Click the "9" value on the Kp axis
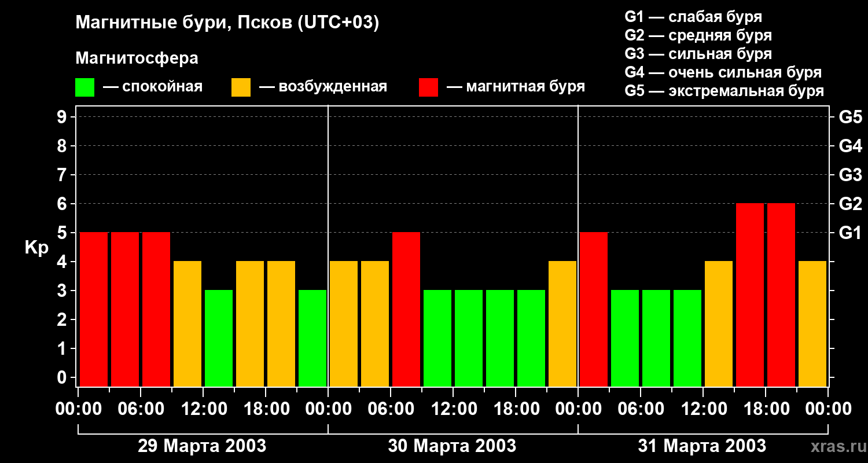Viewport: 868px width, 463px height. coord(62,117)
